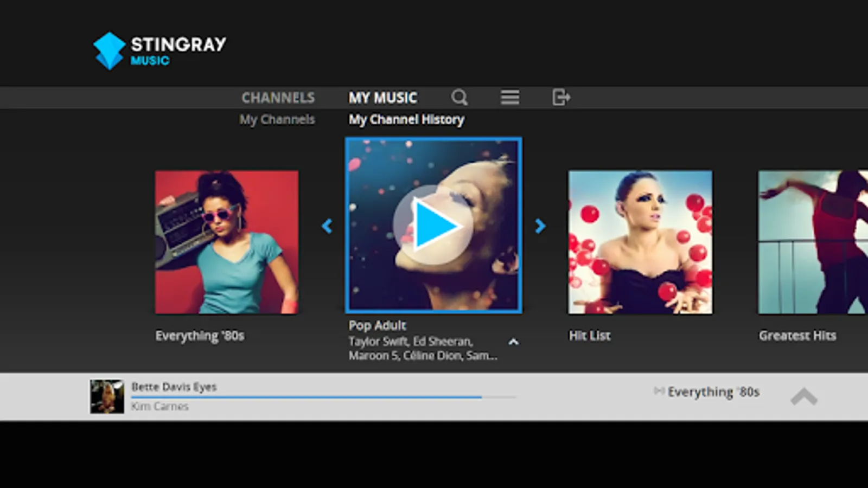868x488 pixels.
Task: Switch to the CHANNELS tab
Action: pyautogui.click(x=278, y=98)
